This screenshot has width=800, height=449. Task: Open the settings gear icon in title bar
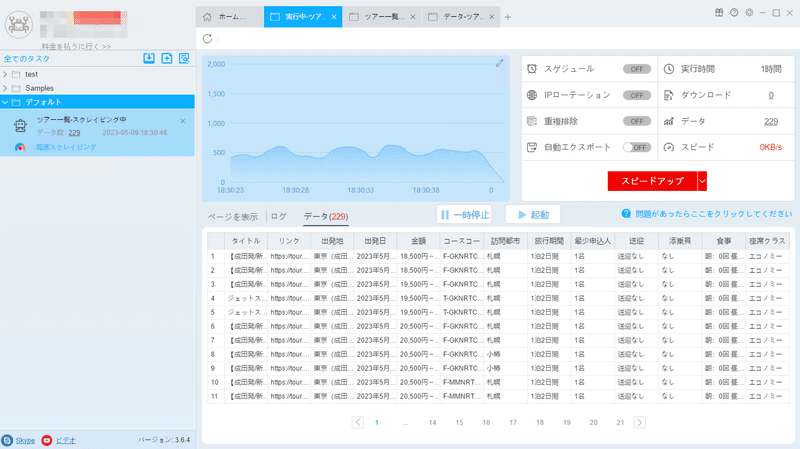(x=749, y=13)
